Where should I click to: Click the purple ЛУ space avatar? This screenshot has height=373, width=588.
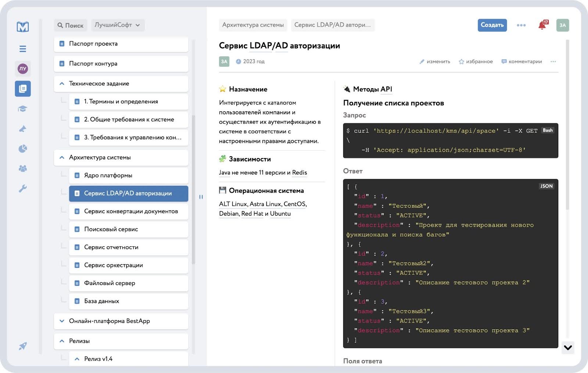(23, 68)
